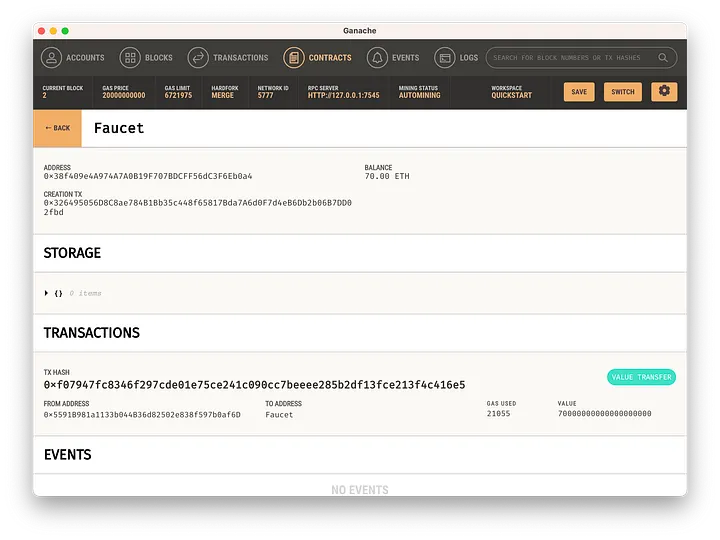The height and width of the screenshot is (540, 720).
Task: Open settings with the gear icon
Action: point(664,91)
